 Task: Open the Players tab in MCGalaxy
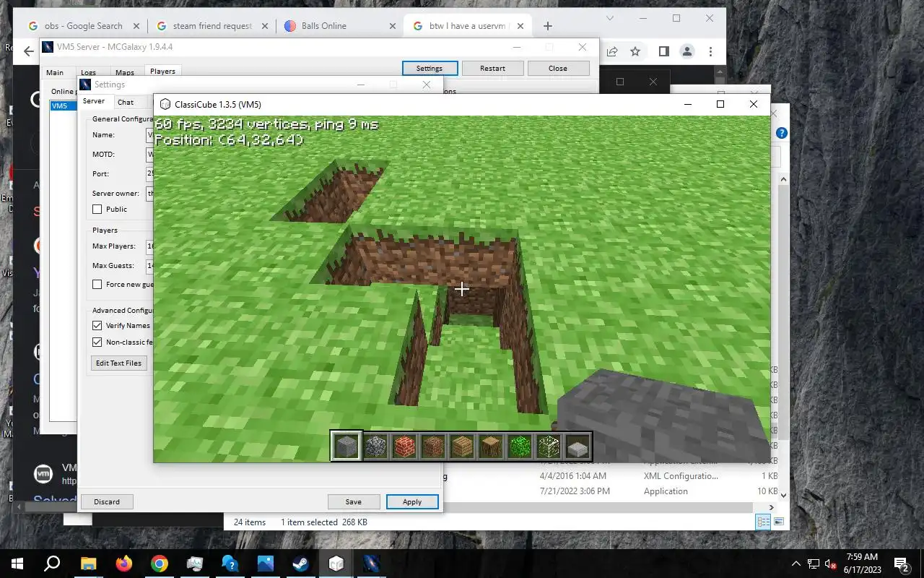pos(162,72)
